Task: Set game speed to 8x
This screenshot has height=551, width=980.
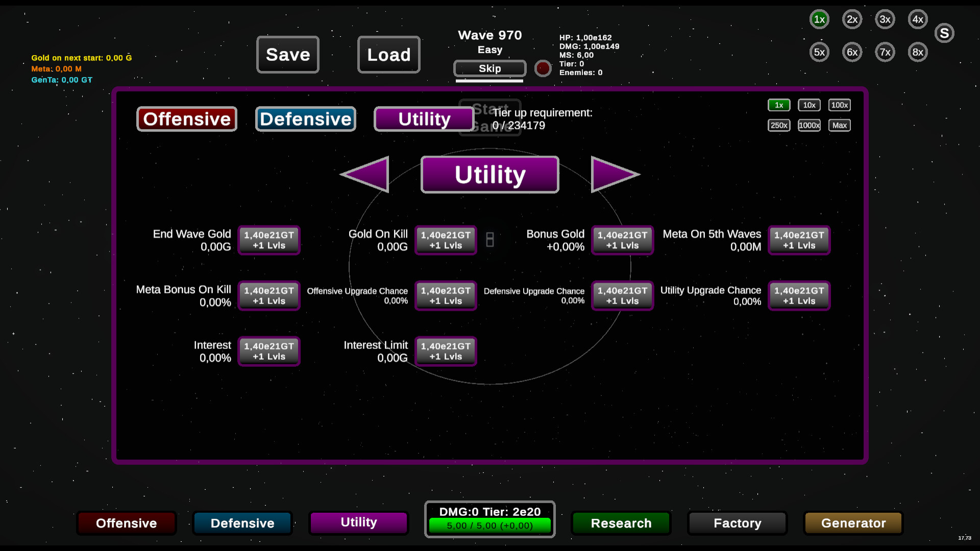Action: click(918, 52)
